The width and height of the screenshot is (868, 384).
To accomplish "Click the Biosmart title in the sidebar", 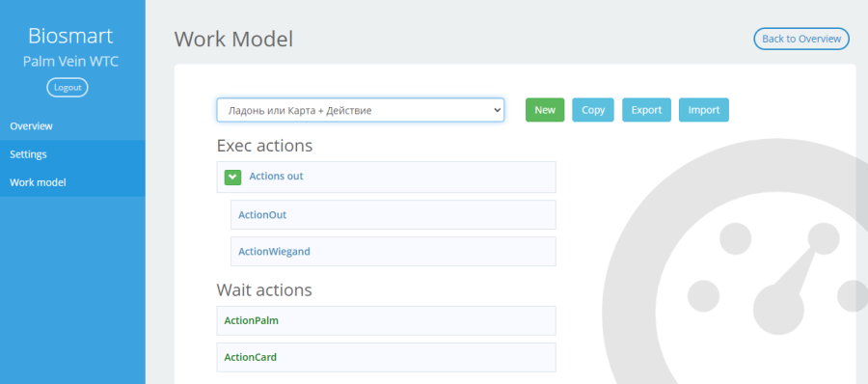I will tap(70, 36).
